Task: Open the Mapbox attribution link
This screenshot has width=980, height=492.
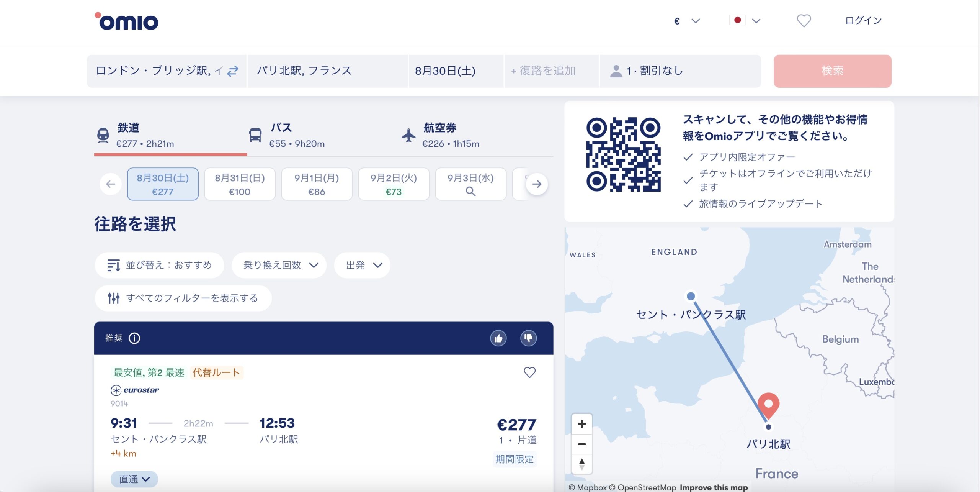Action: 588,487
